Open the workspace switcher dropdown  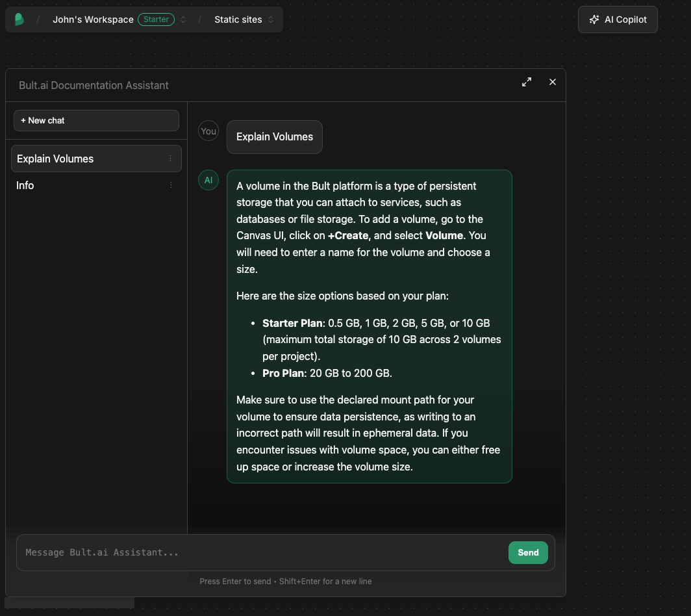point(184,19)
